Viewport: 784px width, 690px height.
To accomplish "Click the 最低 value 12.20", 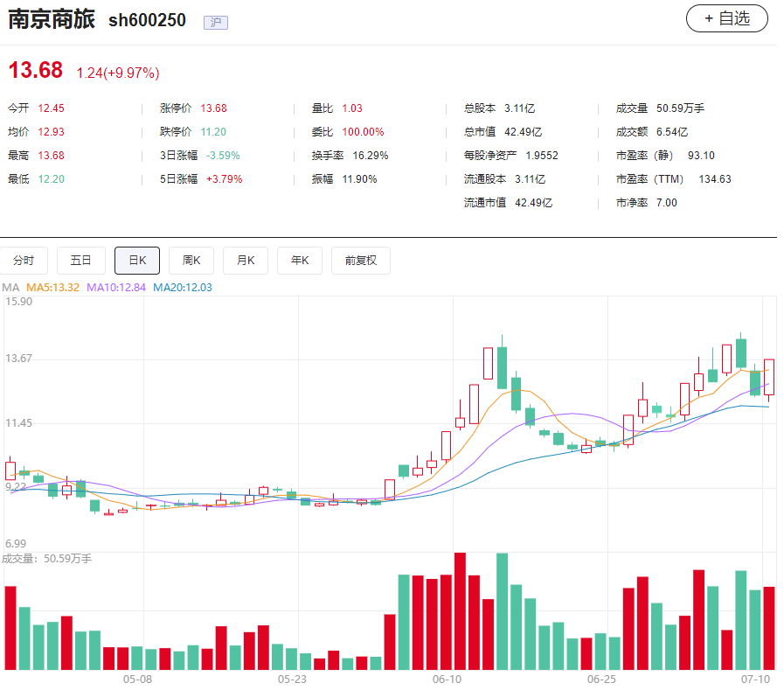I will (x=51, y=178).
